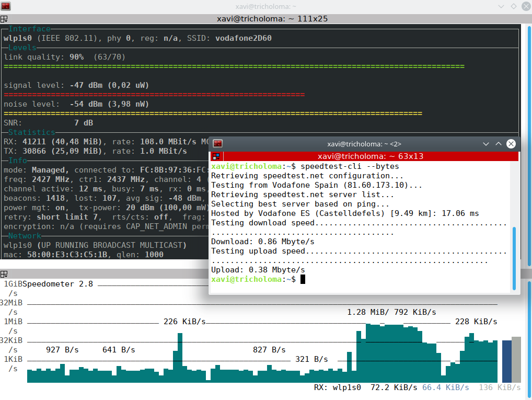Maximize the main background terminal window

[513, 6]
